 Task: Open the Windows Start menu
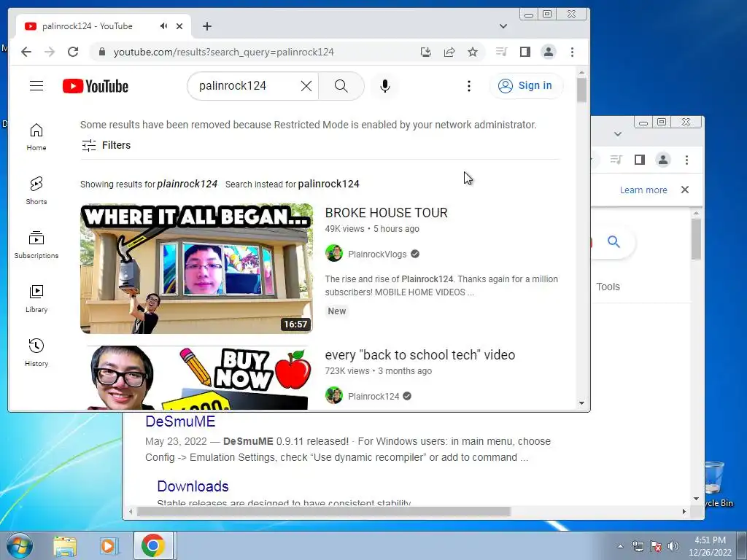point(19,545)
